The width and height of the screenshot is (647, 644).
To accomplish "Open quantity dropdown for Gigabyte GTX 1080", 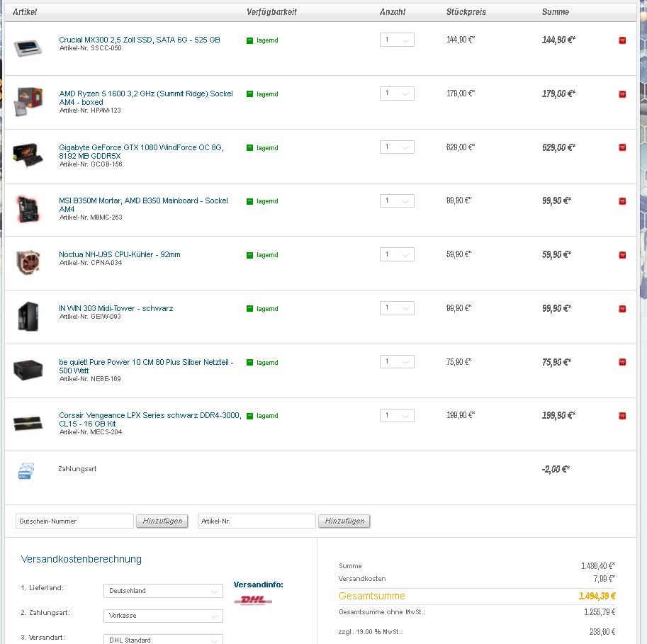I will tap(397, 147).
